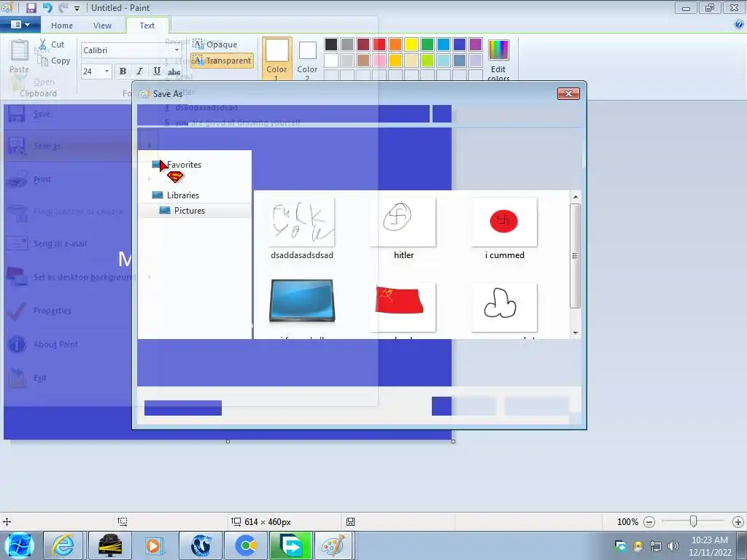Click the Redo arrow in quick access toolbar

[63, 7]
